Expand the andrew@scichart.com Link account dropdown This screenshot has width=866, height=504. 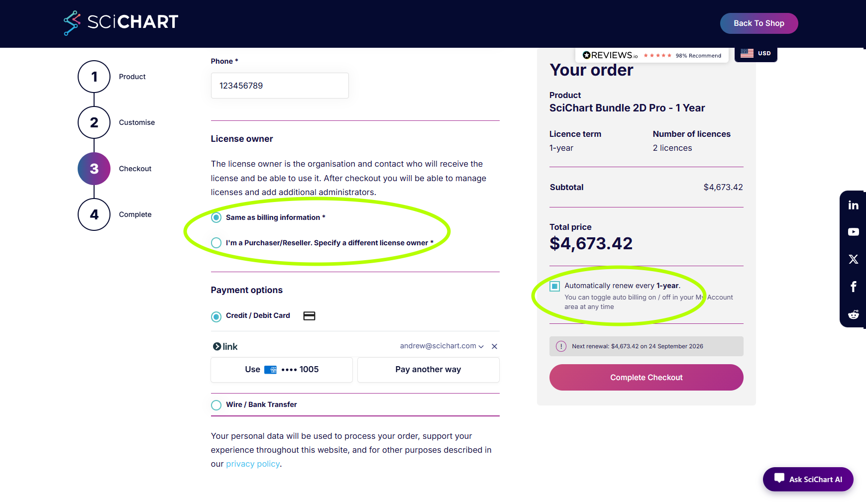[441, 346]
